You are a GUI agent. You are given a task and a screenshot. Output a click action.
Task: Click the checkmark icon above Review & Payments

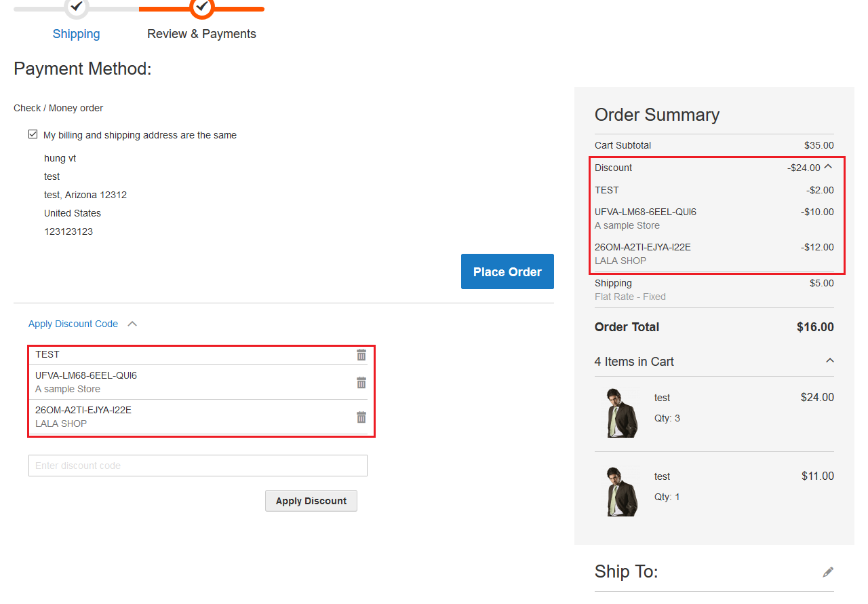pyautogui.click(x=201, y=8)
